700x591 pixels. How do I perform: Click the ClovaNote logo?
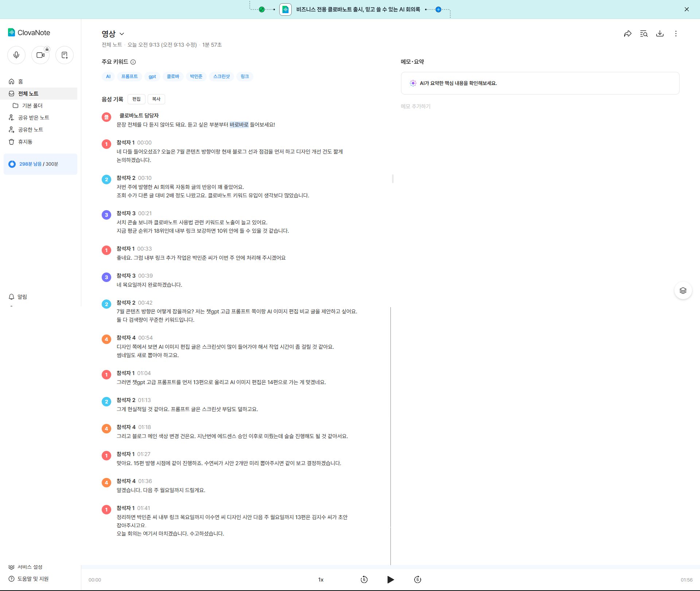tap(29, 32)
